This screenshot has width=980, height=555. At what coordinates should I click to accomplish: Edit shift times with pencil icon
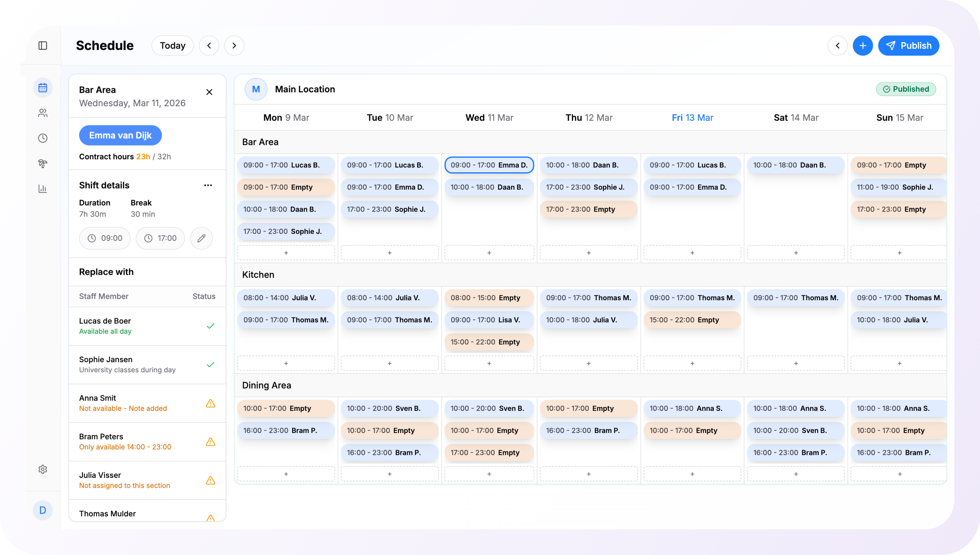201,238
